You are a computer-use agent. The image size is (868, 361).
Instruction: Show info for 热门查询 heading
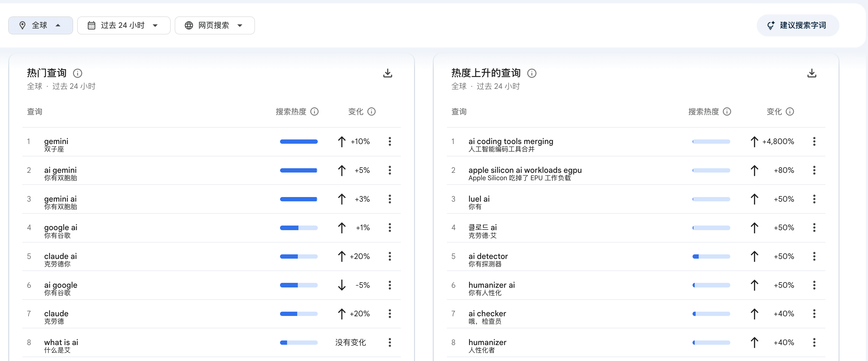(x=78, y=73)
